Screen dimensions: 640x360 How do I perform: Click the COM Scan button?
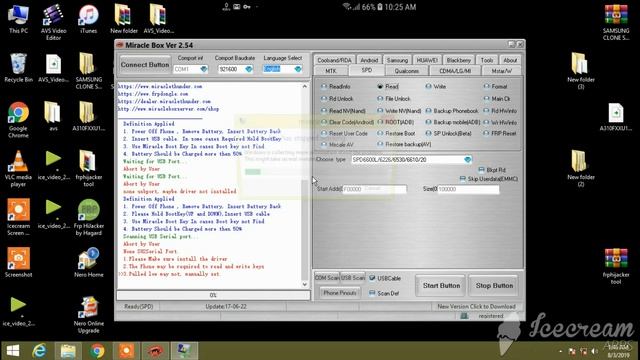click(327, 278)
